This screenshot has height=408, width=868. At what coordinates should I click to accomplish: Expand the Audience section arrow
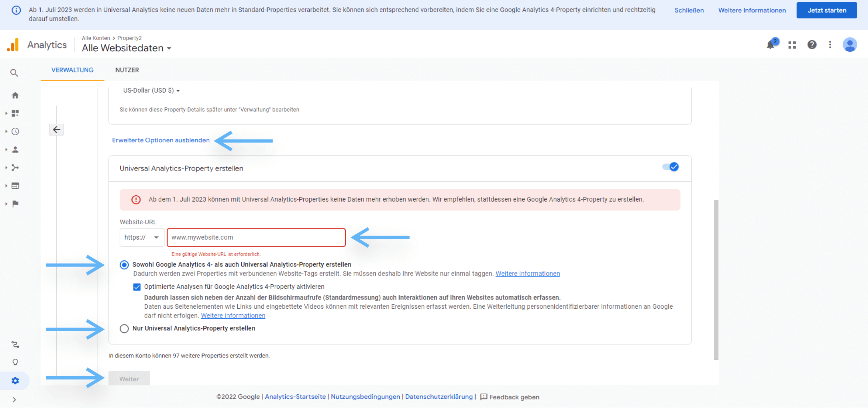[x=6, y=150]
